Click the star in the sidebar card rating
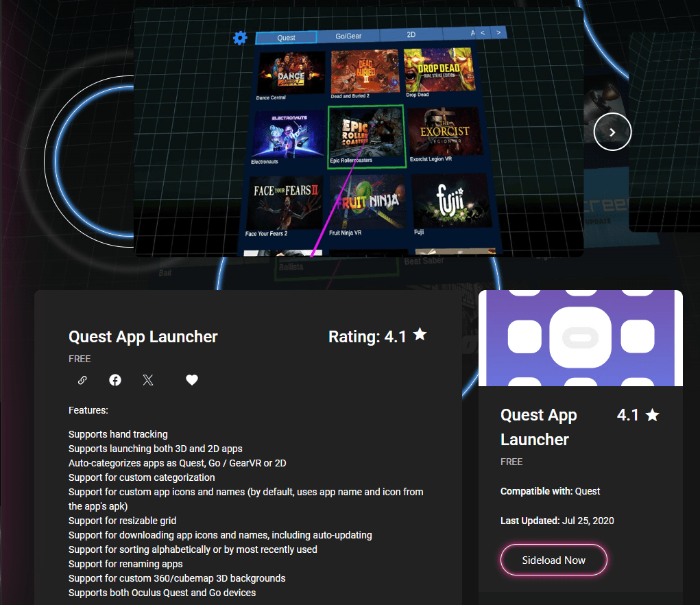 [652, 415]
